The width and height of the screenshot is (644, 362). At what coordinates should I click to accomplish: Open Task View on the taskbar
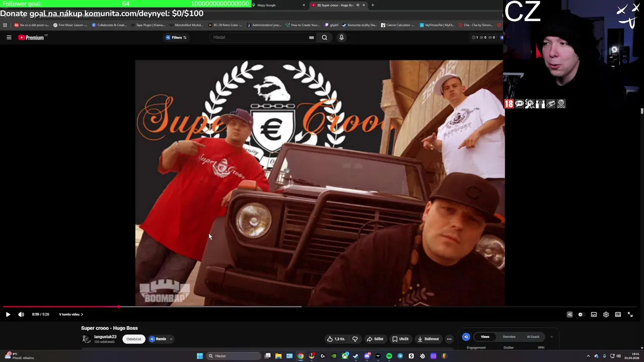267,356
